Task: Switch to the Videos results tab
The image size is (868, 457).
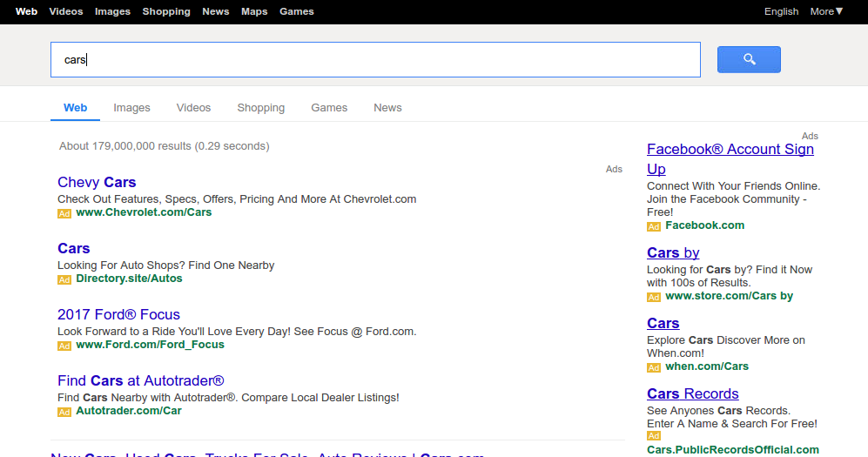Action: 193,108
